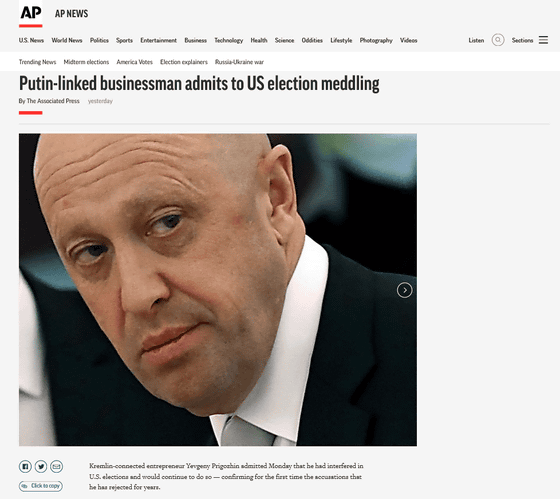Go to the Oddities section

(x=312, y=40)
